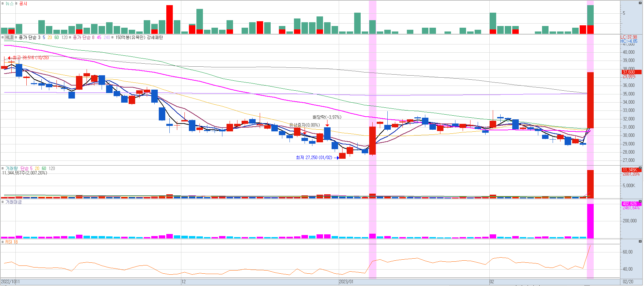The width and height of the screenshot is (644, 286).
Task: Select the lavender 240 moving average label
Action: tap(107, 37)
